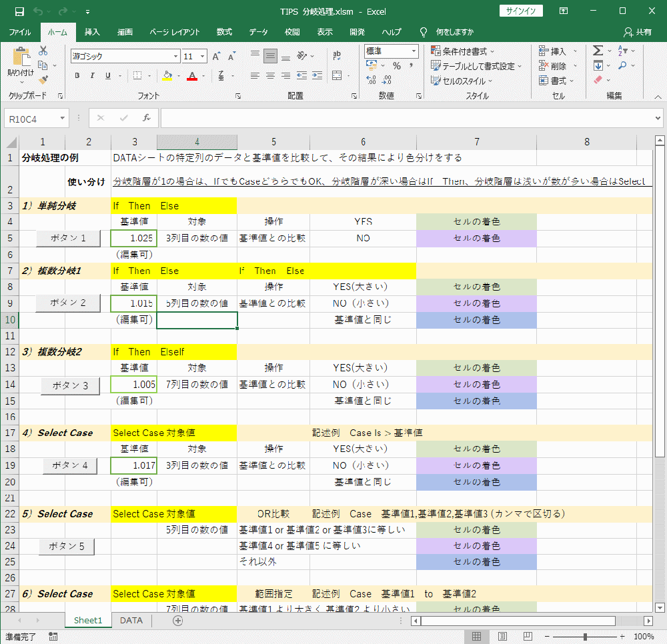667x644 pixels.
Task: Increase font size with the large A icon
Action: point(217,56)
